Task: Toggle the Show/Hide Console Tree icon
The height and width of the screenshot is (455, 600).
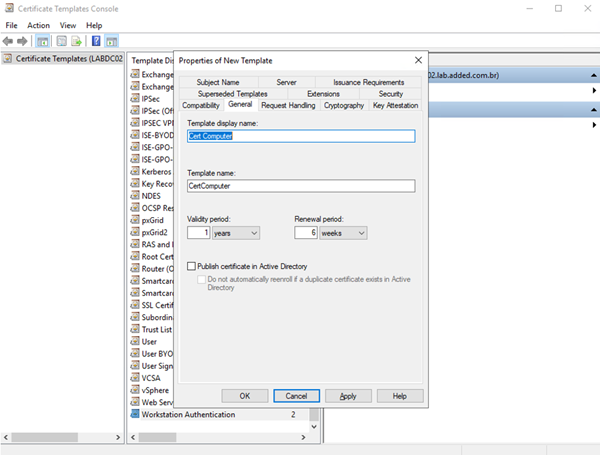Action: point(43,41)
